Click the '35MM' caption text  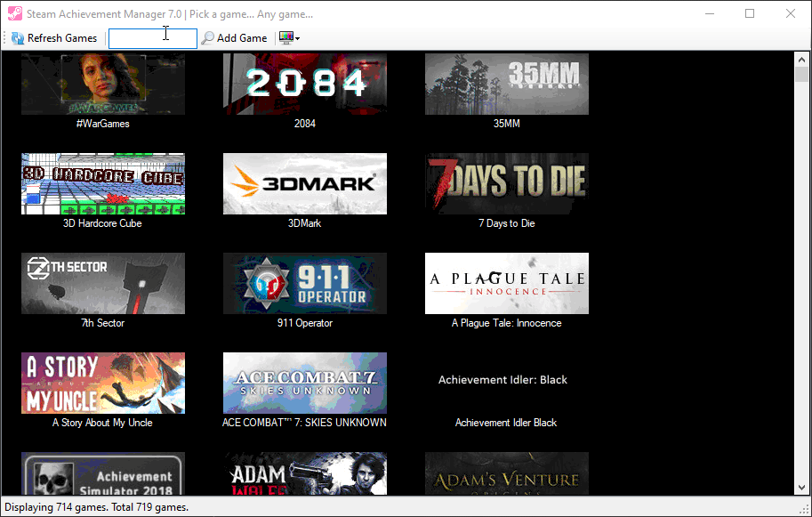pos(506,124)
